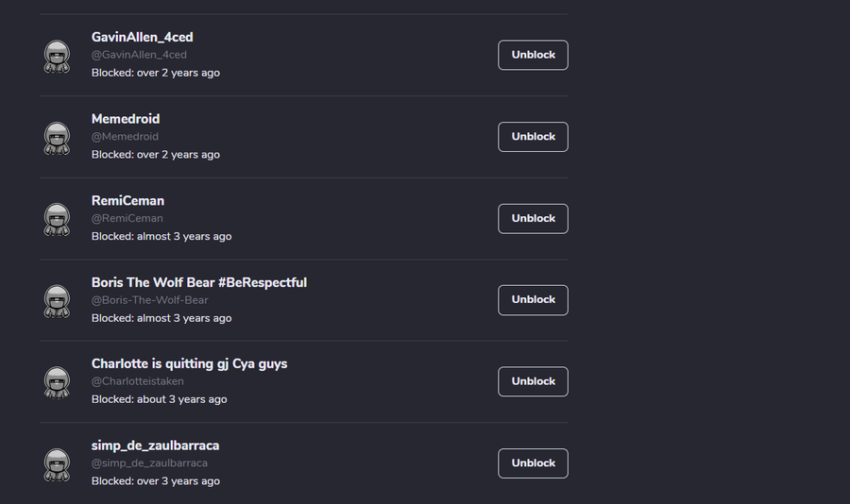Unblock user simp_de_zaulbarraca
850x504 pixels.
pyautogui.click(x=533, y=462)
